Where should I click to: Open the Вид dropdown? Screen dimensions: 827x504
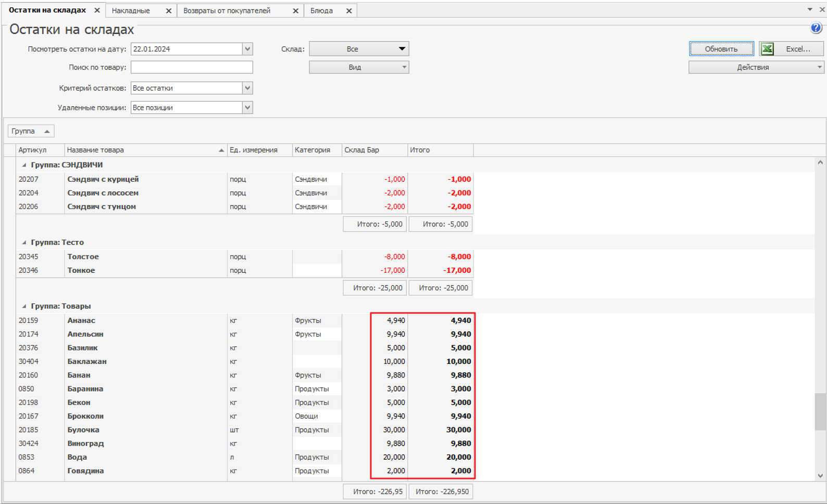coord(359,67)
